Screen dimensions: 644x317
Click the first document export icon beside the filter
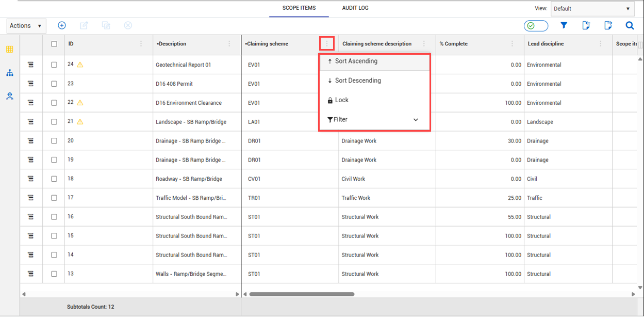(x=586, y=25)
